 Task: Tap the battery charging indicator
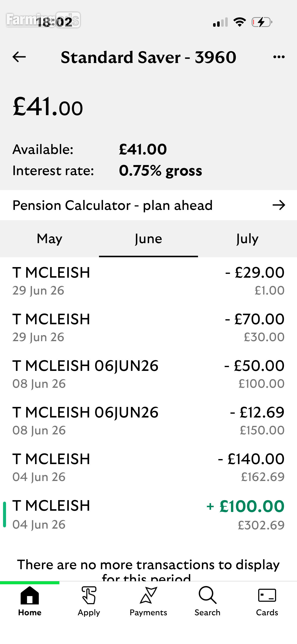tap(262, 22)
